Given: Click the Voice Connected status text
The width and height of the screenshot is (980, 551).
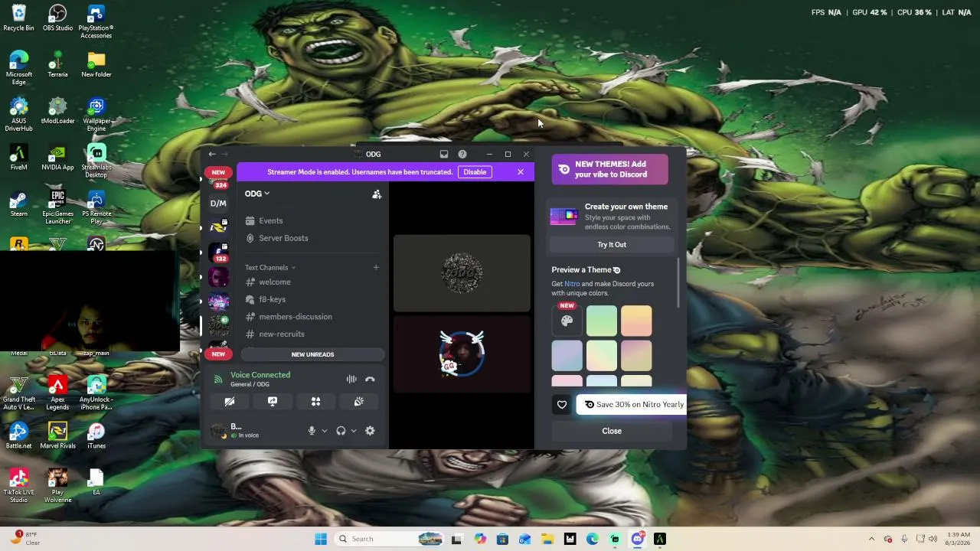Looking at the screenshot, I should pyautogui.click(x=260, y=375).
